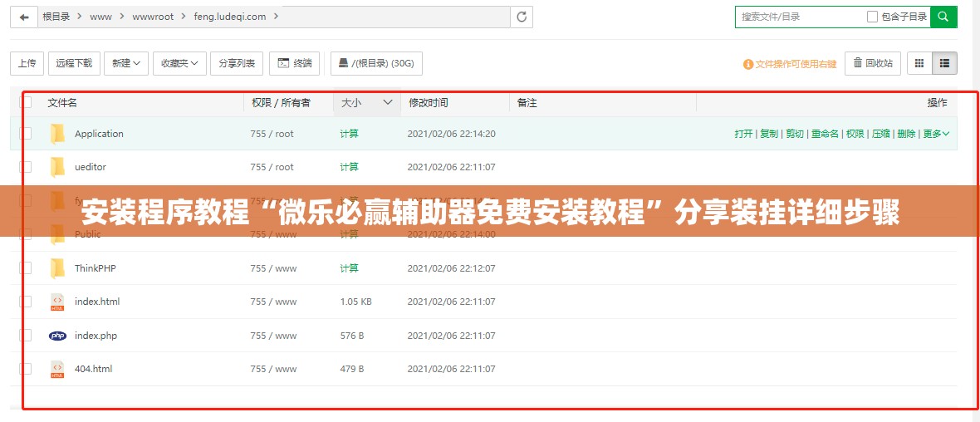Click the 404.html file icon
980x422 pixels.
(x=57, y=369)
